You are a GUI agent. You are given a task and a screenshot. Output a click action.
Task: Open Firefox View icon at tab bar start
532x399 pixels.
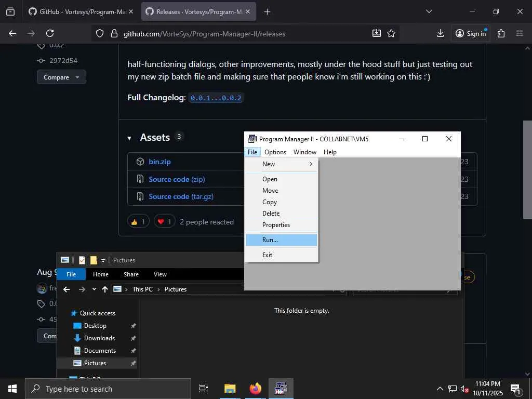10,12
